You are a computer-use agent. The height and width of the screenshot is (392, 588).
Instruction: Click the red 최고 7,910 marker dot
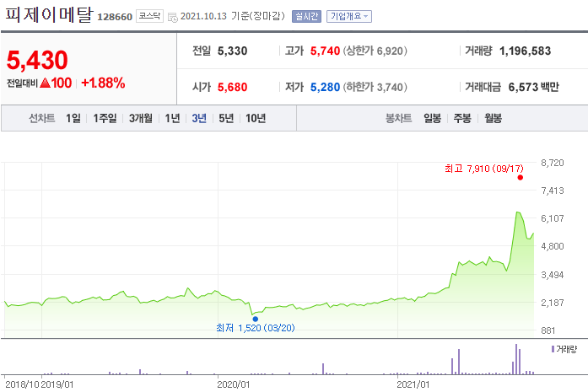[521, 178]
